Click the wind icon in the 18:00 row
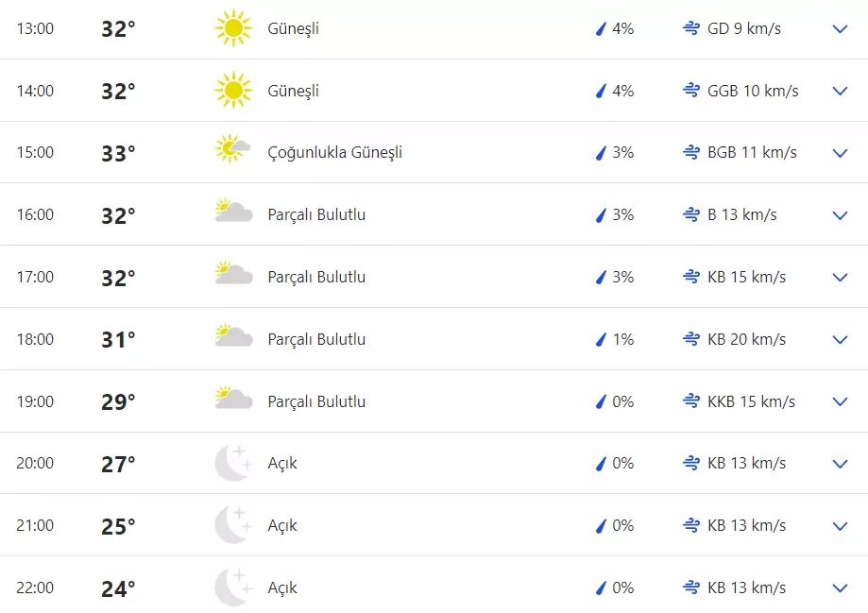 click(690, 339)
